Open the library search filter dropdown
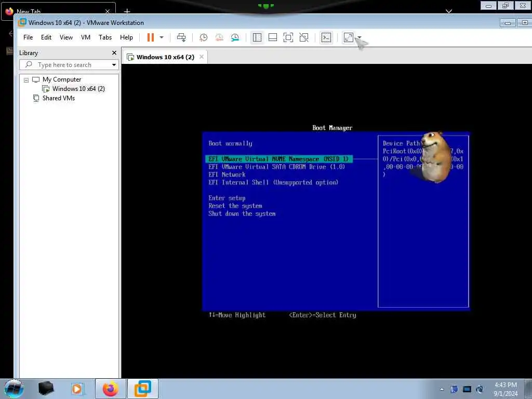The image size is (532, 399). click(114, 64)
